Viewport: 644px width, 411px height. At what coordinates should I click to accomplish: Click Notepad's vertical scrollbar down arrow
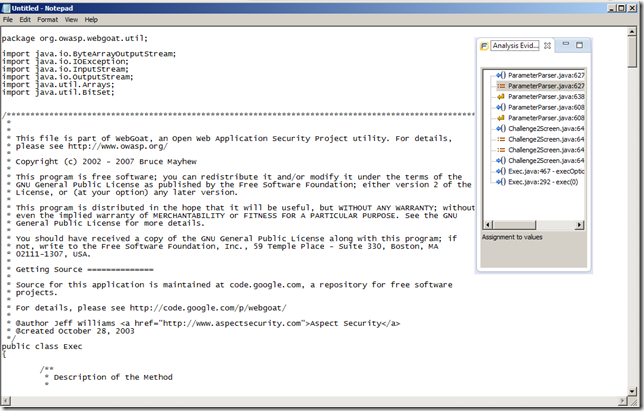[632, 391]
